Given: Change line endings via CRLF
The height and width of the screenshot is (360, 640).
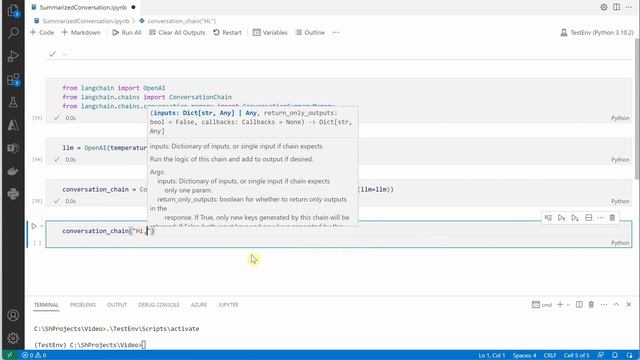Looking at the screenshot, I should [x=550, y=355].
